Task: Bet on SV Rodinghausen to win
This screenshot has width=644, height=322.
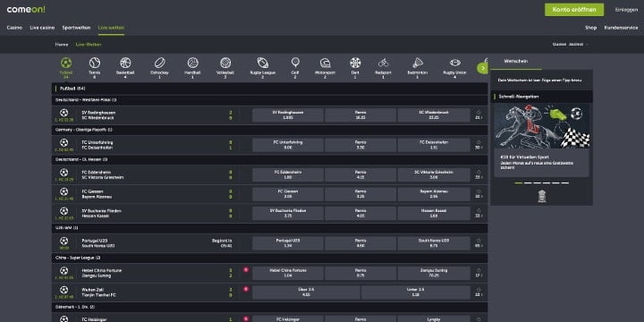Action: [x=288, y=115]
